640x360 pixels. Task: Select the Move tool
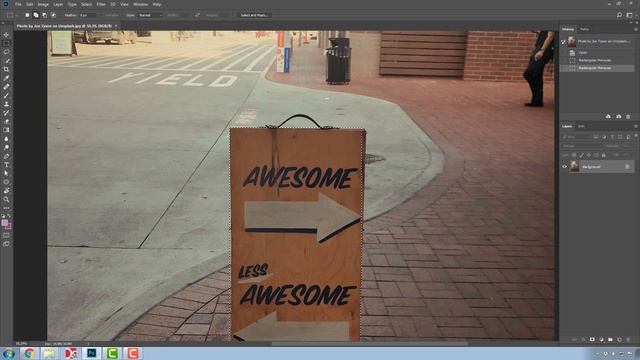(6, 35)
